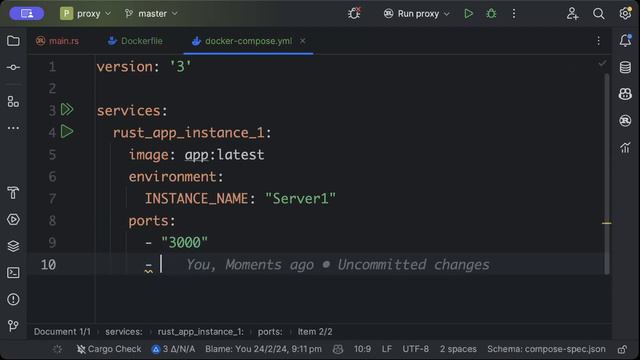The height and width of the screenshot is (360, 640).
Task: Open IDE settings gear
Action: pyautogui.click(x=625, y=13)
